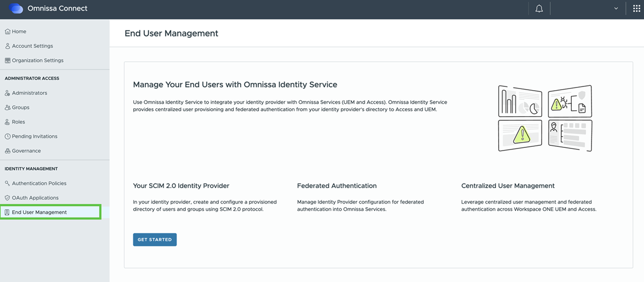Click the Authentication Policies key icon

click(7, 183)
